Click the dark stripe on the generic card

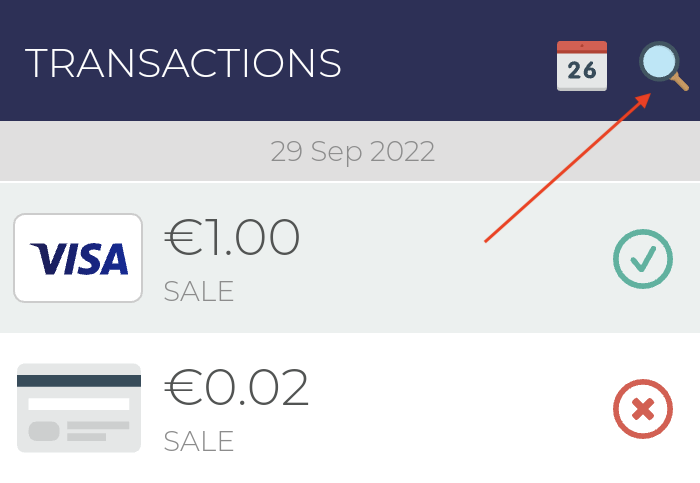[x=79, y=380]
